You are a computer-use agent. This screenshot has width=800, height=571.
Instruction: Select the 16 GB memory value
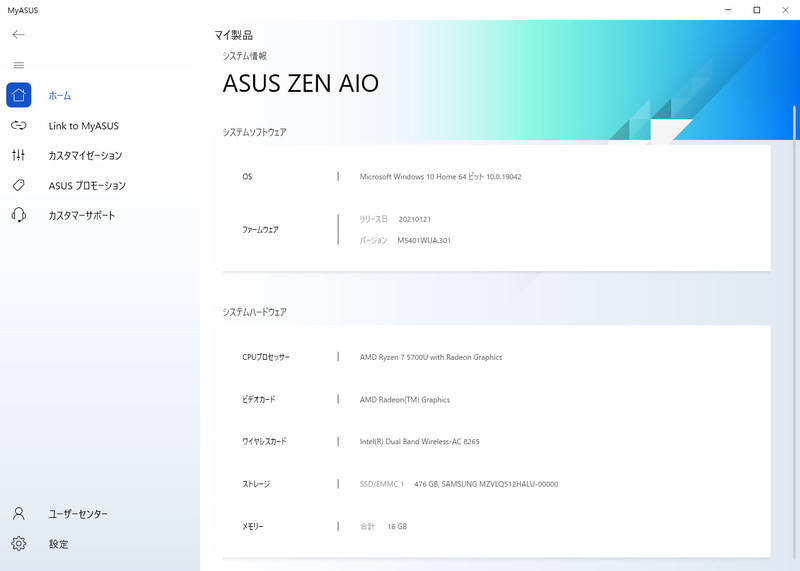397,526
